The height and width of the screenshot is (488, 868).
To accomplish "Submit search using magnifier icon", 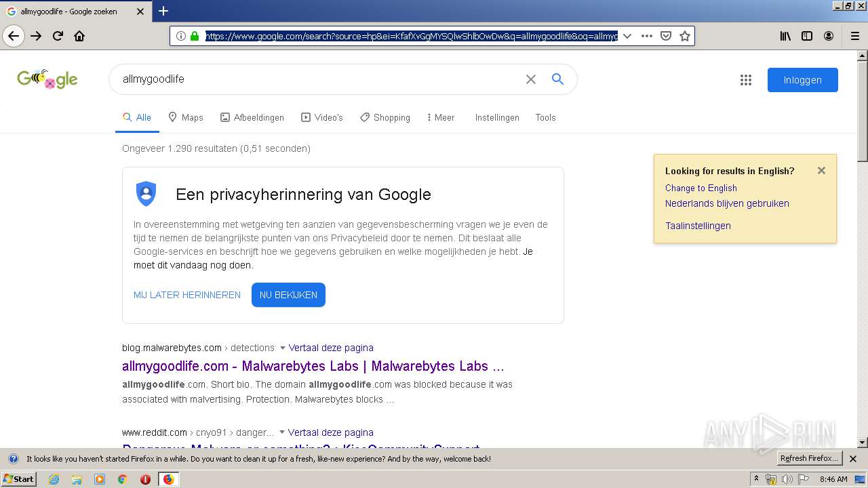I will pyautogui.click(x=557, y=79).
